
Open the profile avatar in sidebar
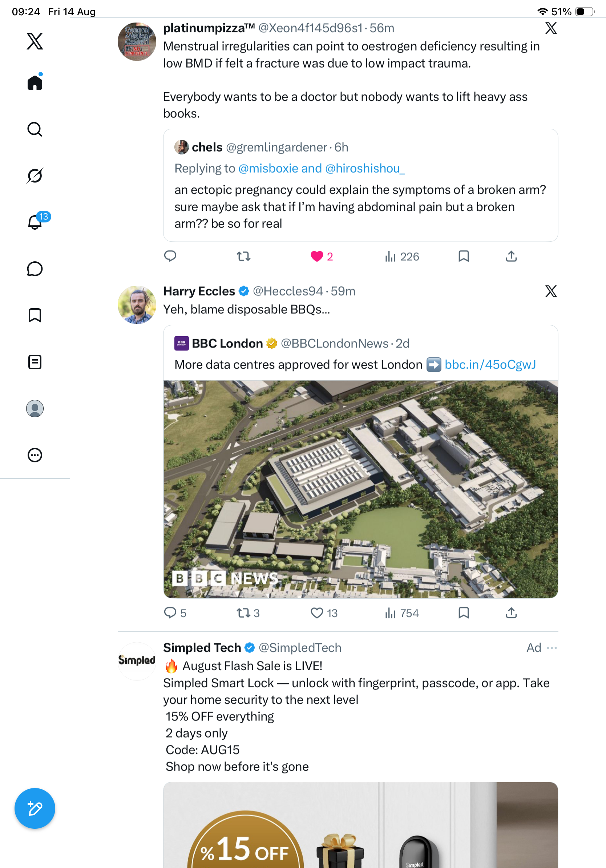click(35, 409)
